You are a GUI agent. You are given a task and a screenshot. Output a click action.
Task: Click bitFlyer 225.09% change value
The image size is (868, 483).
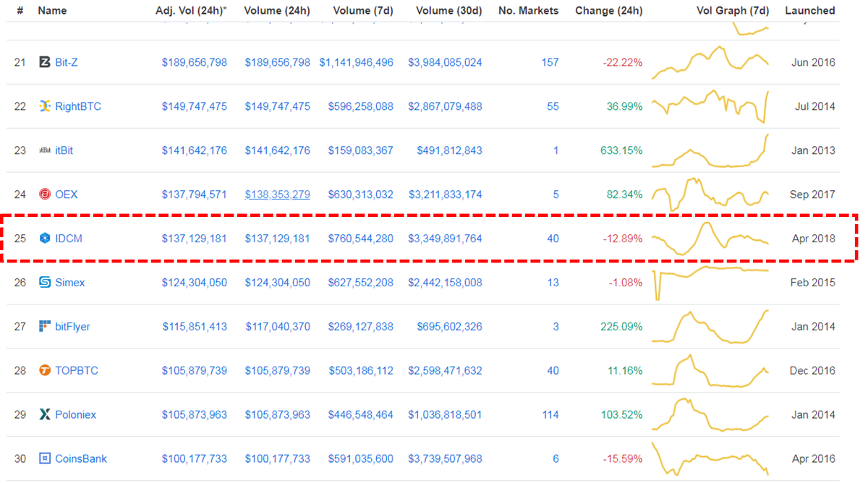(621, 326)
